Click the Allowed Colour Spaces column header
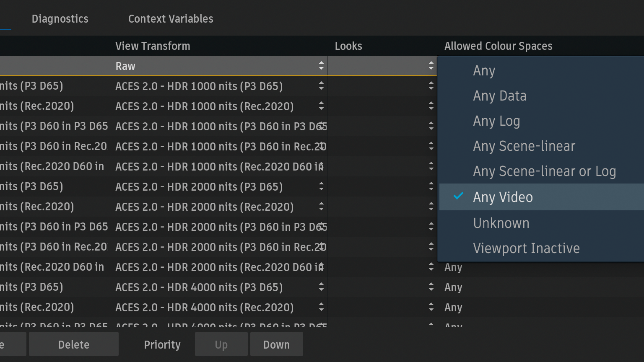The width and height of the screenshot is (644, 362). (499, 46)
